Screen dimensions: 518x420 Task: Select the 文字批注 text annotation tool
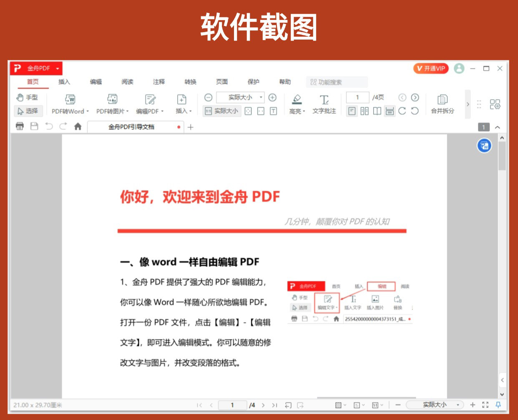324,104
